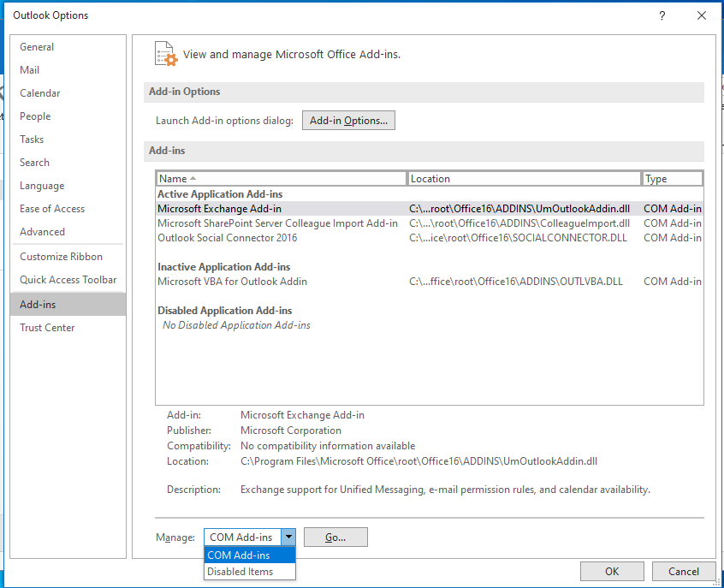Open the Customize Ribbon category
The height and width of the screenshot is (588, 724).
[x=68, y=257]
